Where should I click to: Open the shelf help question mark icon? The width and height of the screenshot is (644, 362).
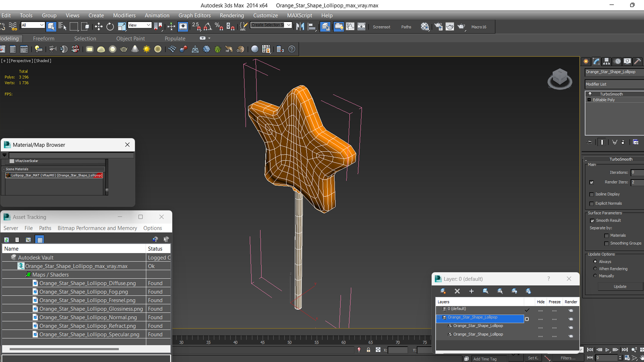292,49
